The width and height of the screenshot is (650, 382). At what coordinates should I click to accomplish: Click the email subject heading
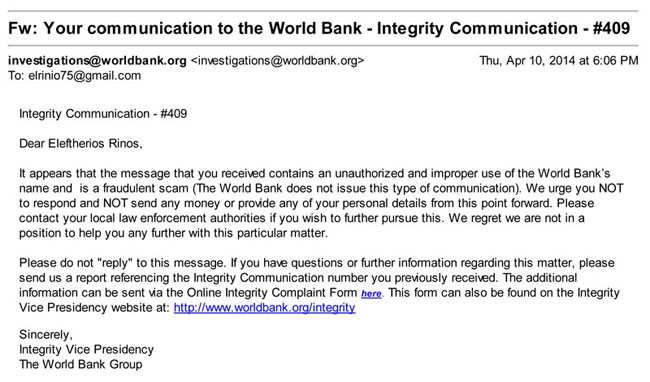pyautogui.click(x=319, y=29)
